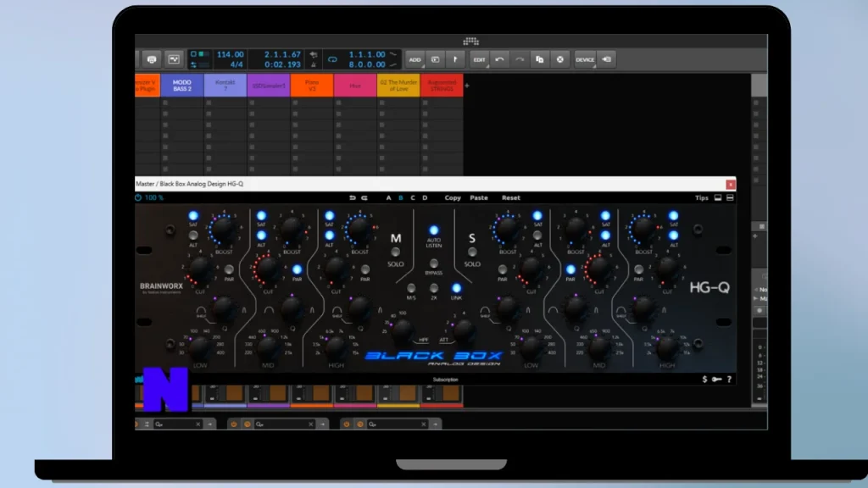The width and height of the screenshot is (868, 488).
Task: Toggle SAT on the S-channel high band
Action: pos(673,216)
